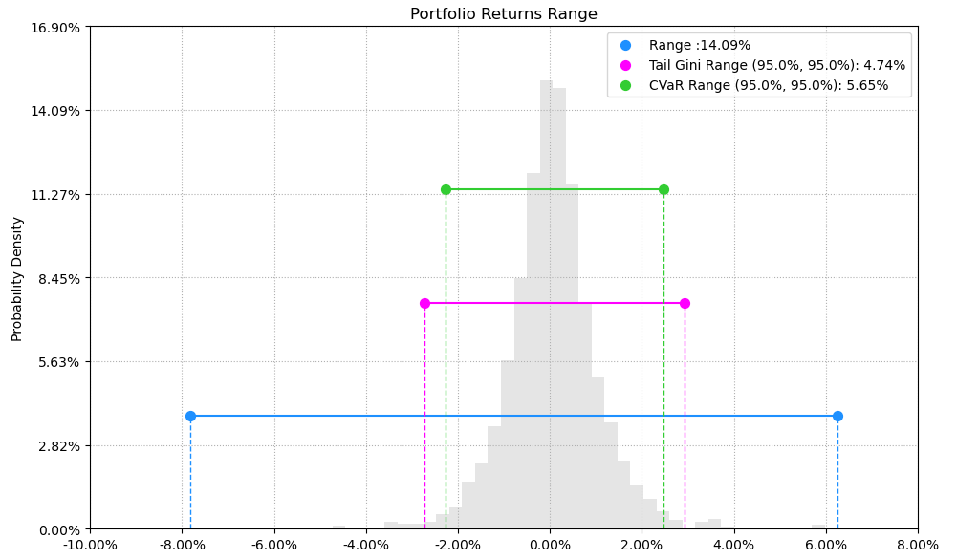
Task: Click the 'Portfolio Returns Range' chart title
Action: point(504,14)
